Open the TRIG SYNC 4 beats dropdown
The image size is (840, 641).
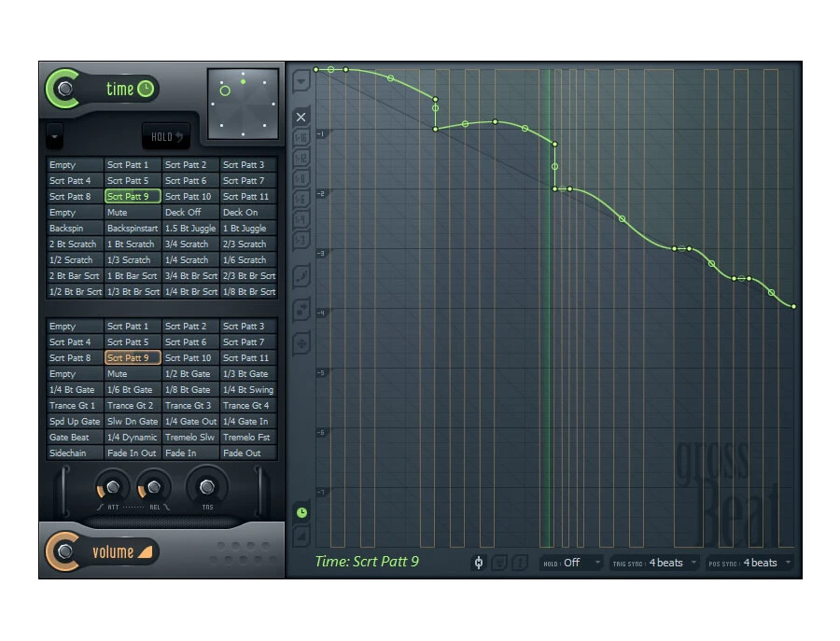655,563
